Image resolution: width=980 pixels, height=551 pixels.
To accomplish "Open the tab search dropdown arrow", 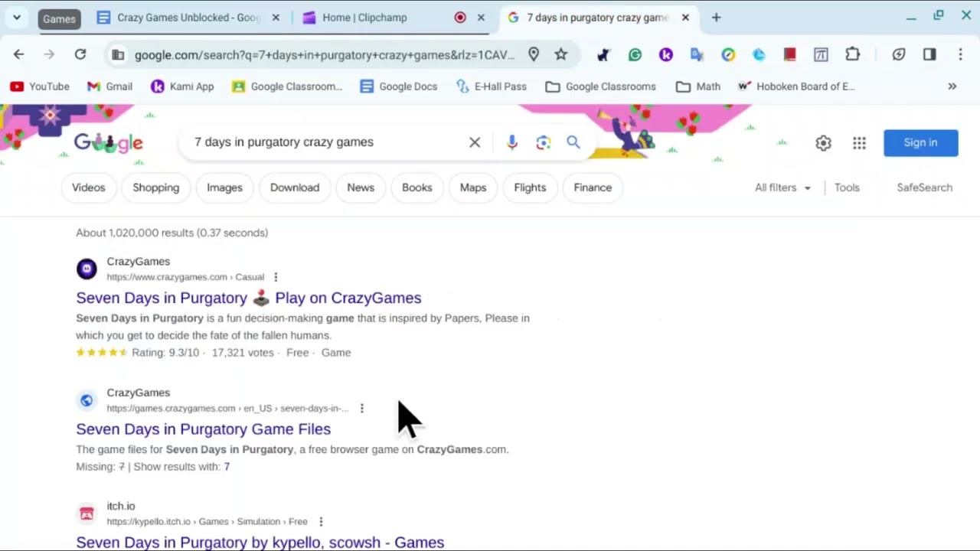I will pos(17,18).
